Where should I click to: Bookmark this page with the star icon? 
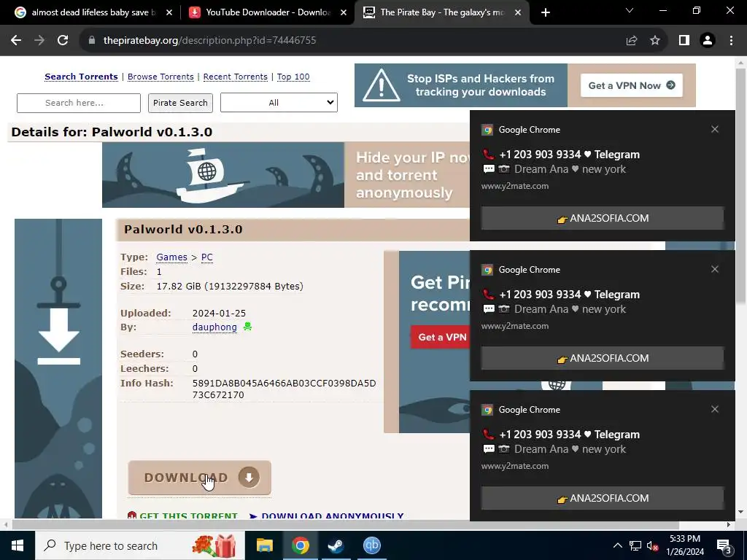point(655,41)
